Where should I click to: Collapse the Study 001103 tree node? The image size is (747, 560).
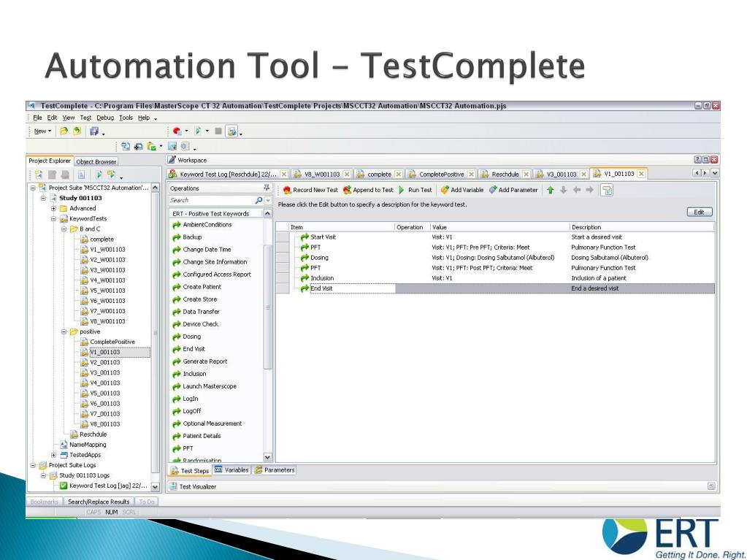(43, 198)
